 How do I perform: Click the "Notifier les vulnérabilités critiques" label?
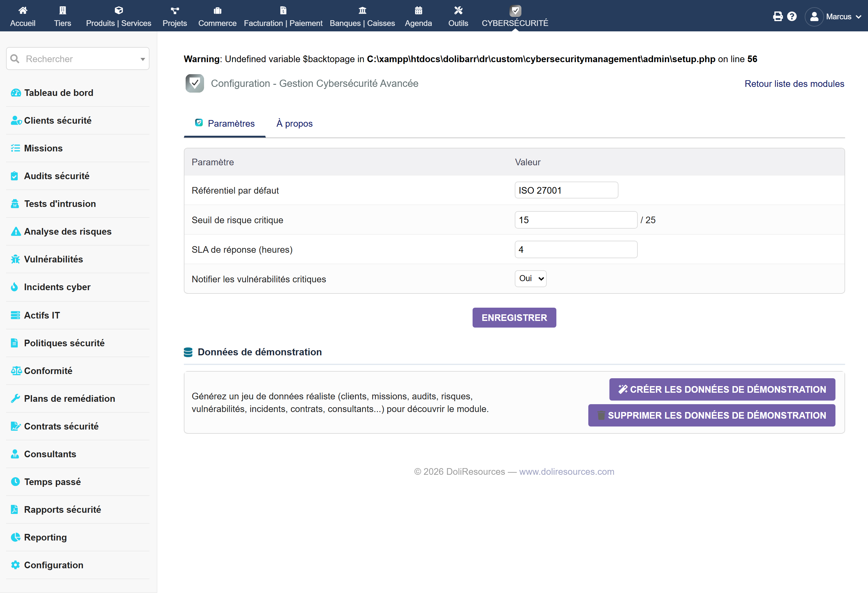pyautogui.click(x=259, y=279)
